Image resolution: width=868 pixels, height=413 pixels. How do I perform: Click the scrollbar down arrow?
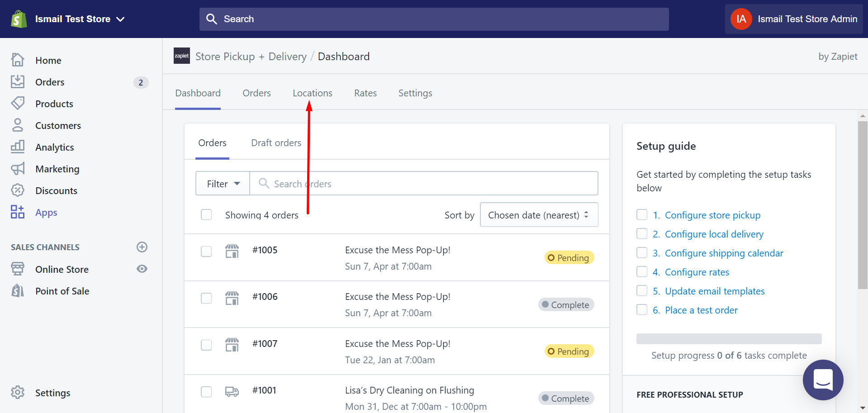click(863, 408)
